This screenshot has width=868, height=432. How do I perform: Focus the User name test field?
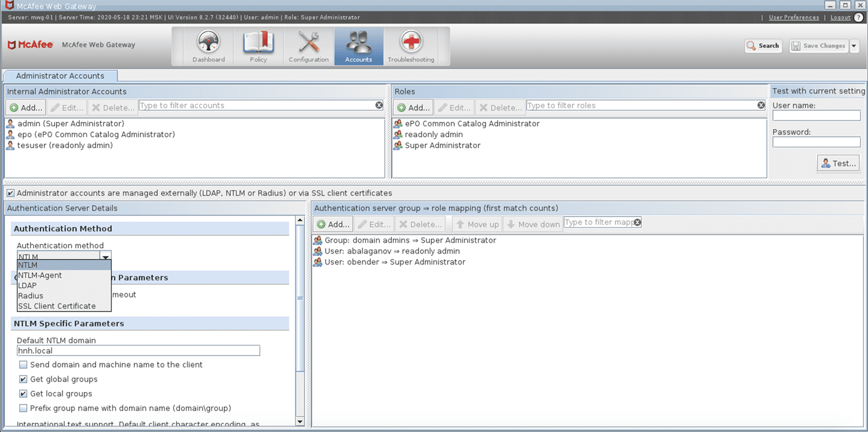816,116
